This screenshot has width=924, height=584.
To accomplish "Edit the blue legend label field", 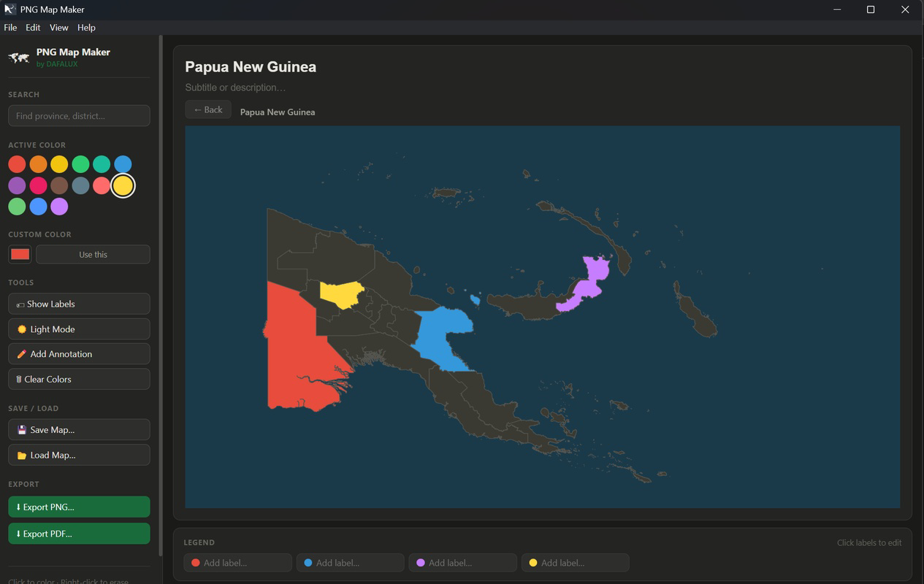I will pyautogui.click(x=350, y=563).
